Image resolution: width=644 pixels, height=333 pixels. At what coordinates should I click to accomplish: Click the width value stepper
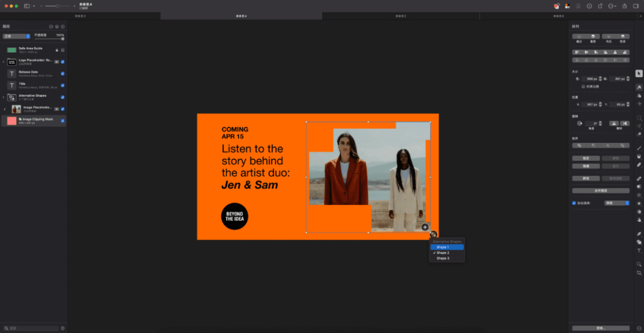(x=600, y=79)
